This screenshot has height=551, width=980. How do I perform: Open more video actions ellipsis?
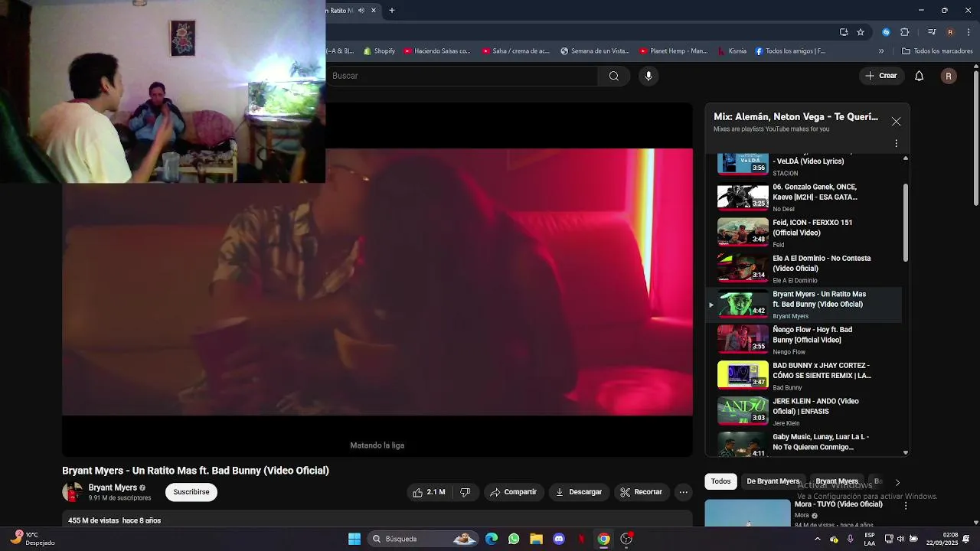click(x=684, y=492)
